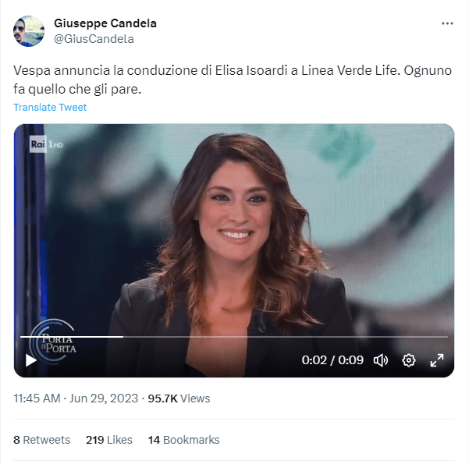Open the tweet timestamp 11:45 AM Jun 29, 2023
Viewport: 476px width, 464px height.
(x=76, y=398)
